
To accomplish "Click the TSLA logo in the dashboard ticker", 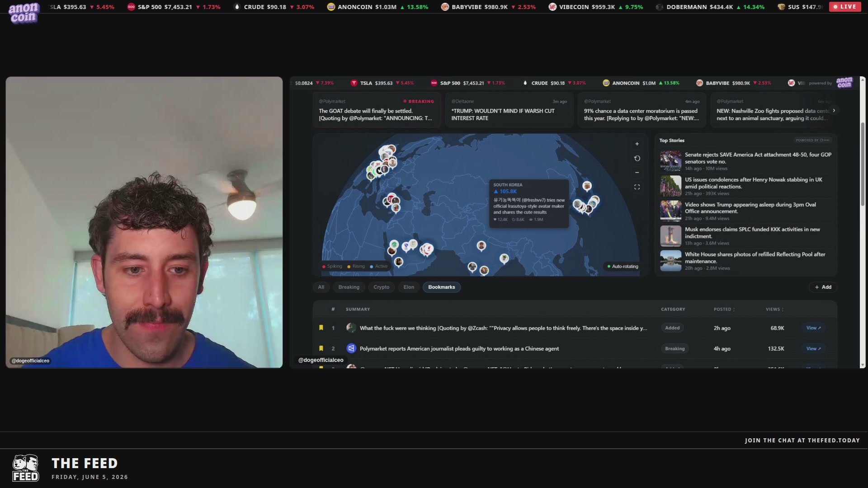I will click(354, 83).
